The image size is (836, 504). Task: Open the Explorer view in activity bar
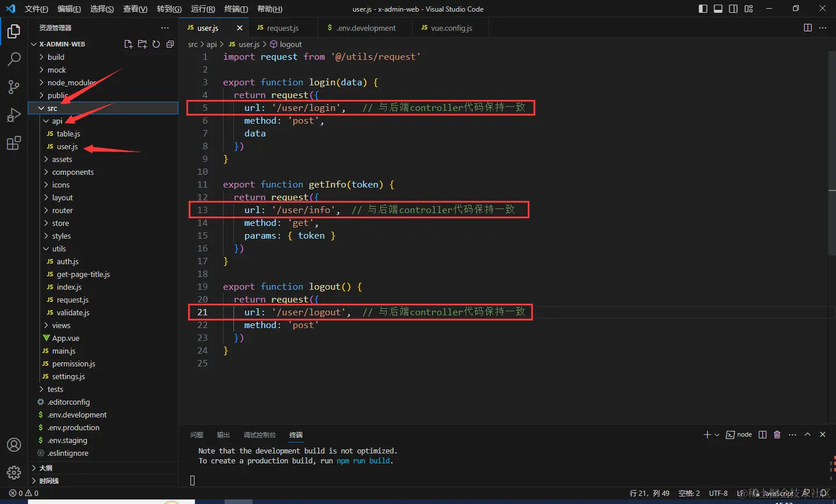tap(14, 31)
